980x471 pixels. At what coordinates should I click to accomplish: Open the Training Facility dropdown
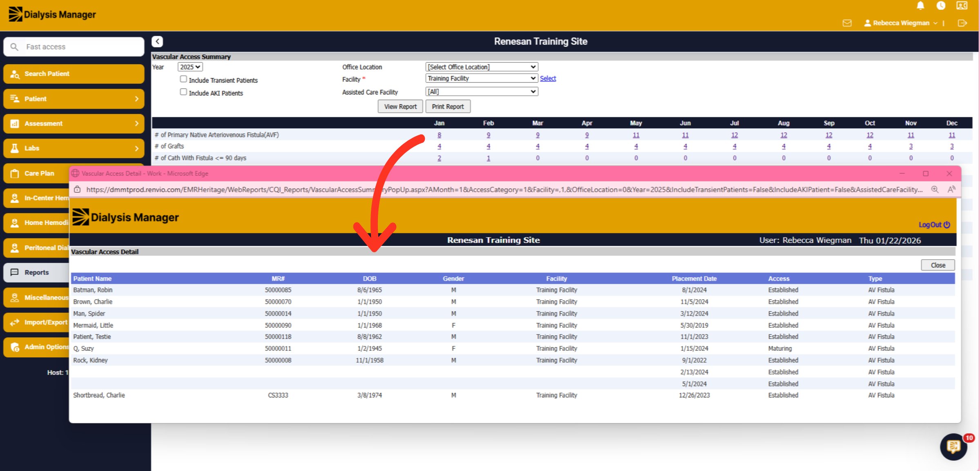(x=482, y=78)
